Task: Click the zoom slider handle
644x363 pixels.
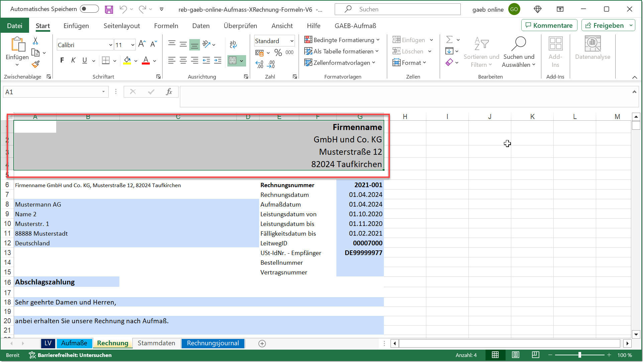Action: [579, 355]
